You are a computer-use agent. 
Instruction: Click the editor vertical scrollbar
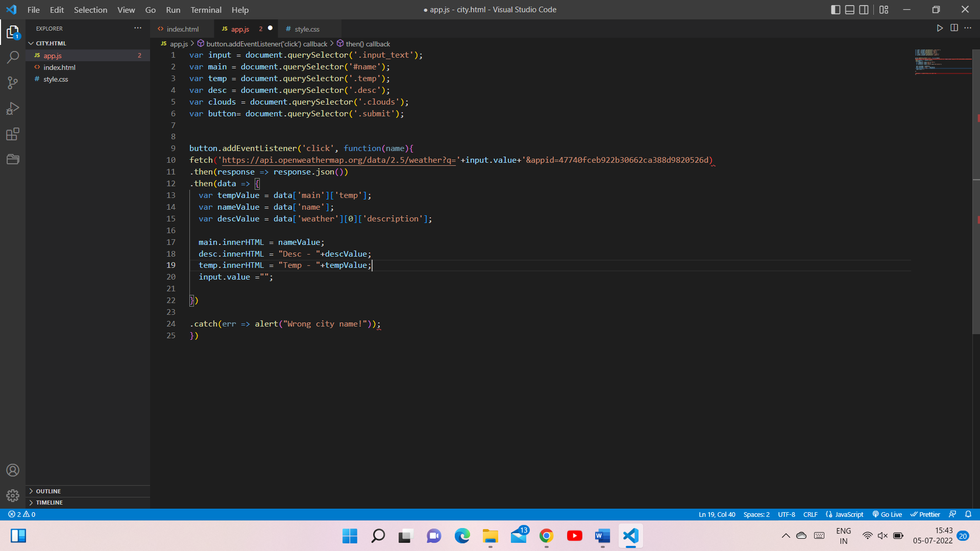coord(976,192)
